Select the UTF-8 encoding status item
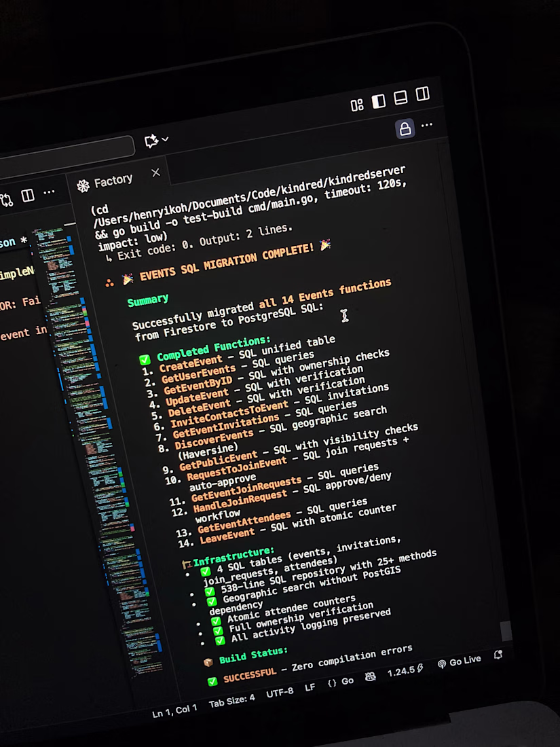 point(280,693)
